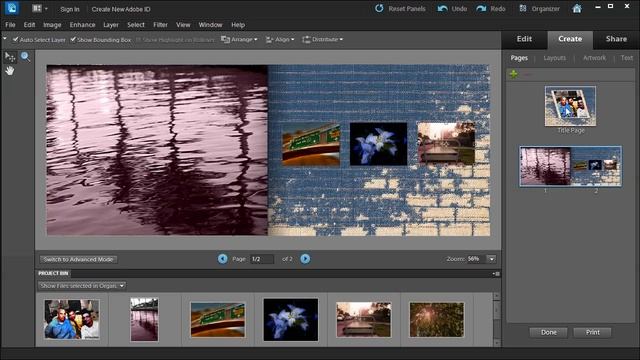Select blue flower photo in Project Bin

click(x=291, y=320)
